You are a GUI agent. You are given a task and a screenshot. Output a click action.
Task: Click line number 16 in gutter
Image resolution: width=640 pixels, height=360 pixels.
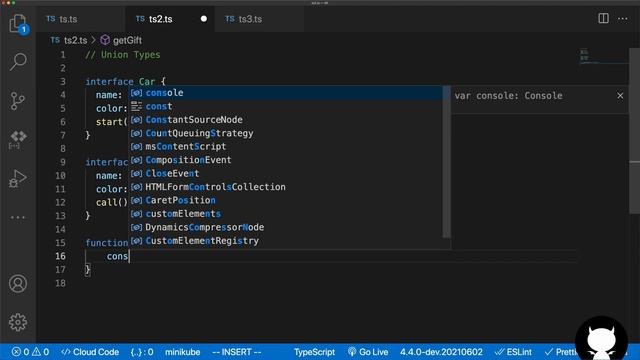[x=60, y=256]
